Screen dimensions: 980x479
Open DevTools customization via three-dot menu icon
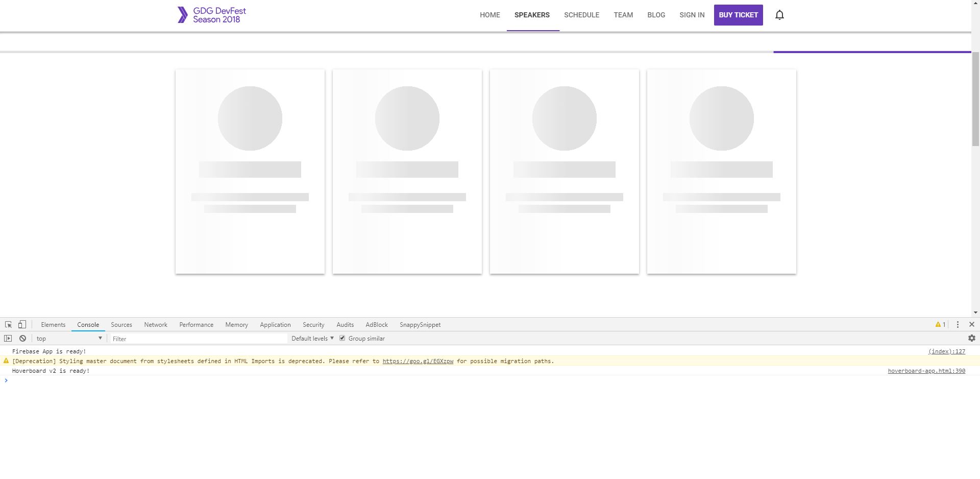click(x=958, y=324)
